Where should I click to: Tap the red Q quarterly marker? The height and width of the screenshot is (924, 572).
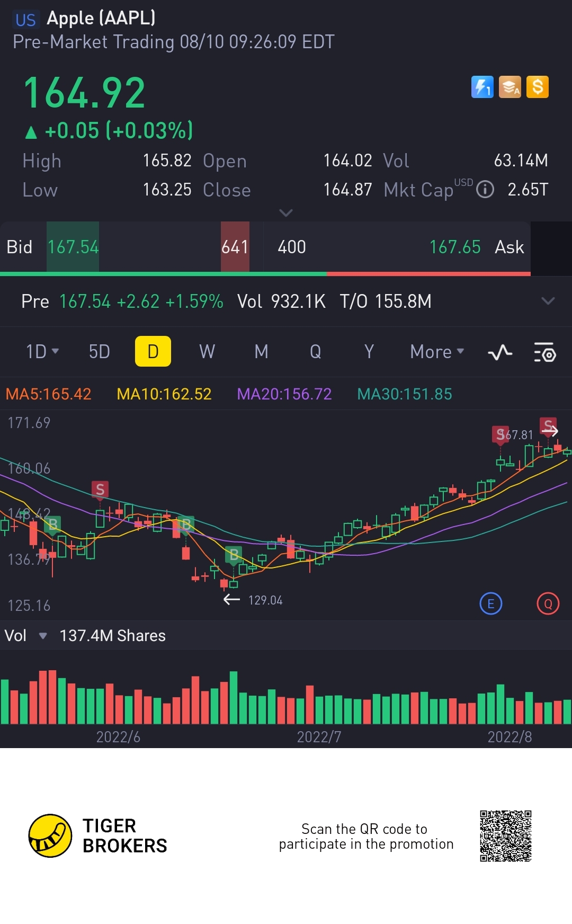[548, 603]
